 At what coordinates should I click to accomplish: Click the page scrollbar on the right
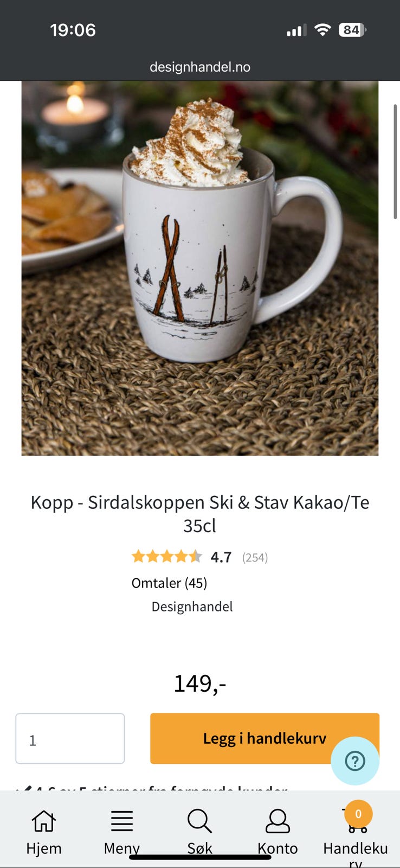(x=395, y=162)
